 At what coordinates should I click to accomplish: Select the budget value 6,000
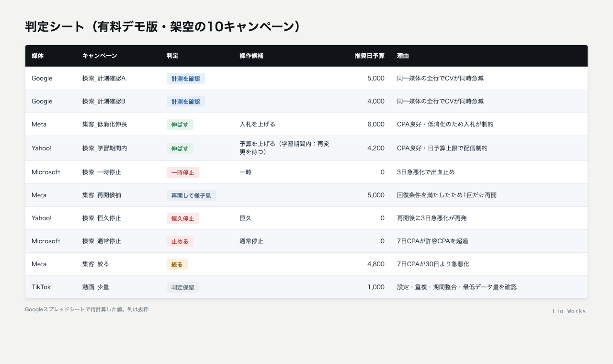click(376, 124)
